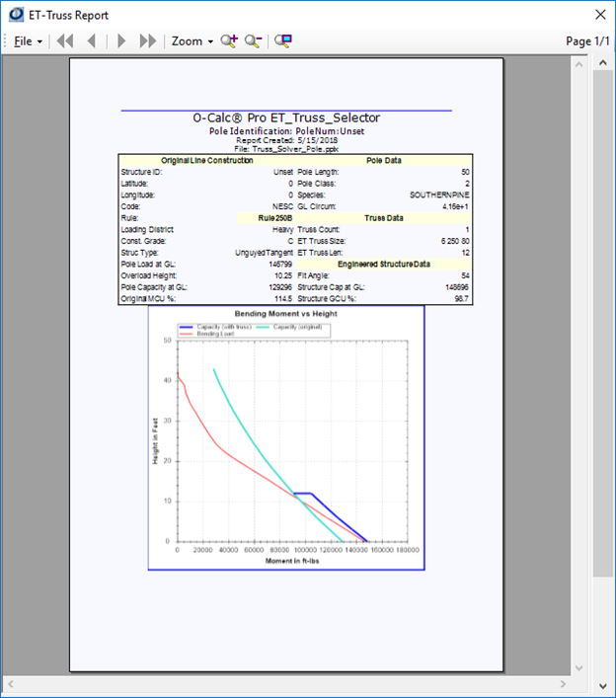
Task: Click the Capacity (original) legend entry
Action: (289, 327)
